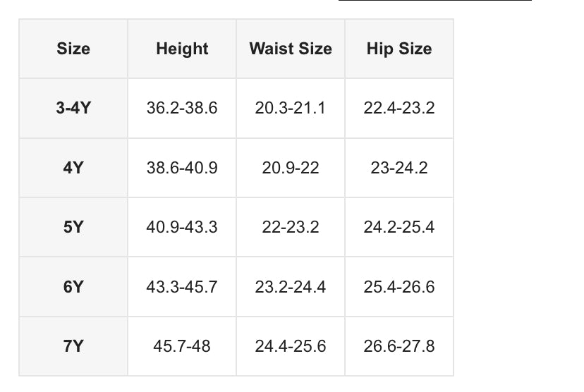Select the 38.6-40.9 height cell
This screenshot has width=584, height=392.
pyautogui.click(x=182, y=169)
